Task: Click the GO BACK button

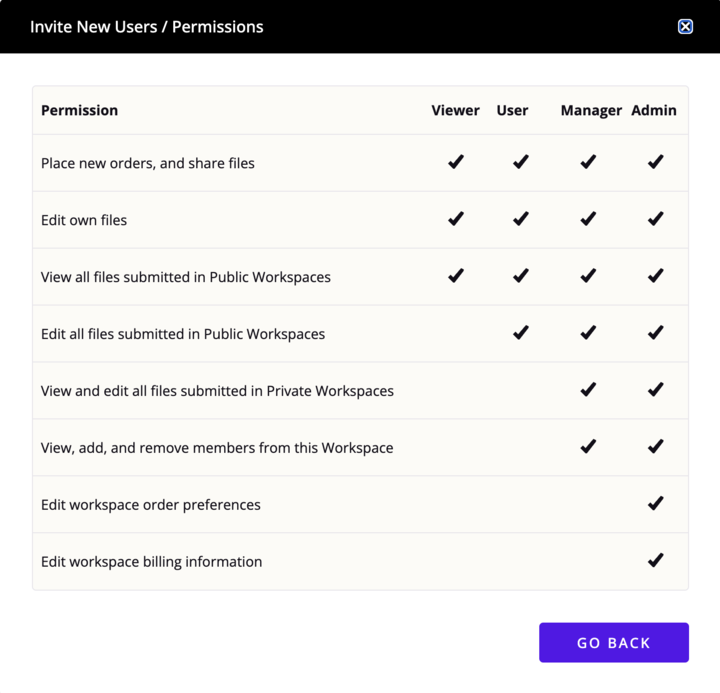Action: 613,642
